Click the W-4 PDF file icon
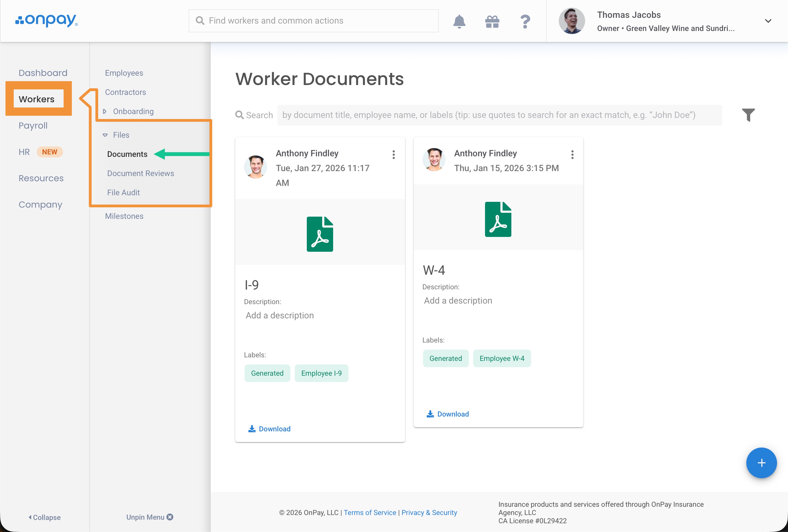This screenshot has width=788, height=532. coord(498,219)
